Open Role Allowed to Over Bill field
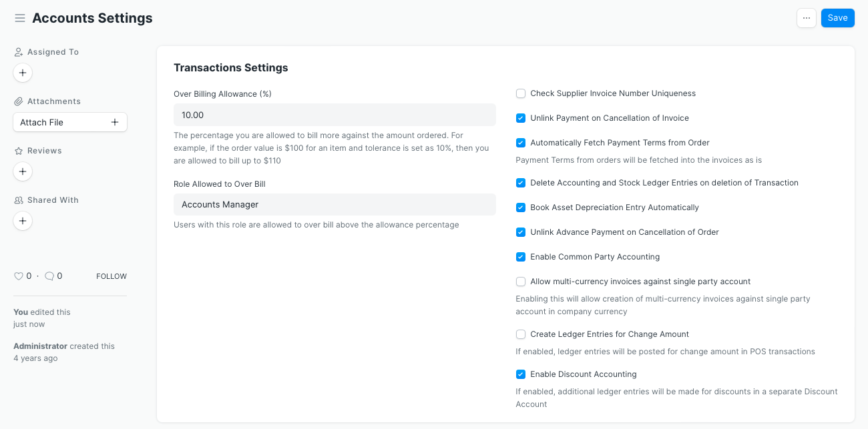The height and width of the screenshot is (429, 868). coord(334,205)
